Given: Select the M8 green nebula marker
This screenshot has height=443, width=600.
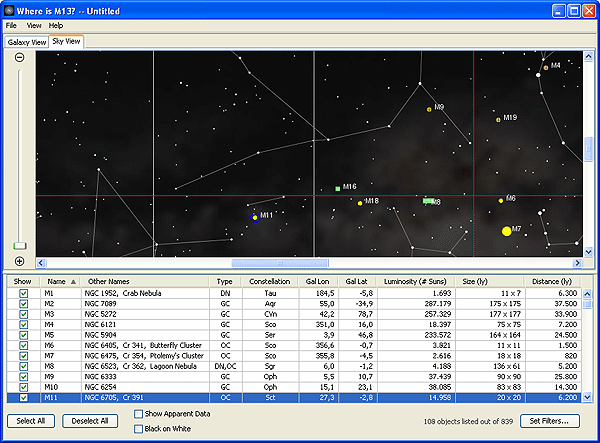Looking at the screenshot, I should click(x=428, y=201).
